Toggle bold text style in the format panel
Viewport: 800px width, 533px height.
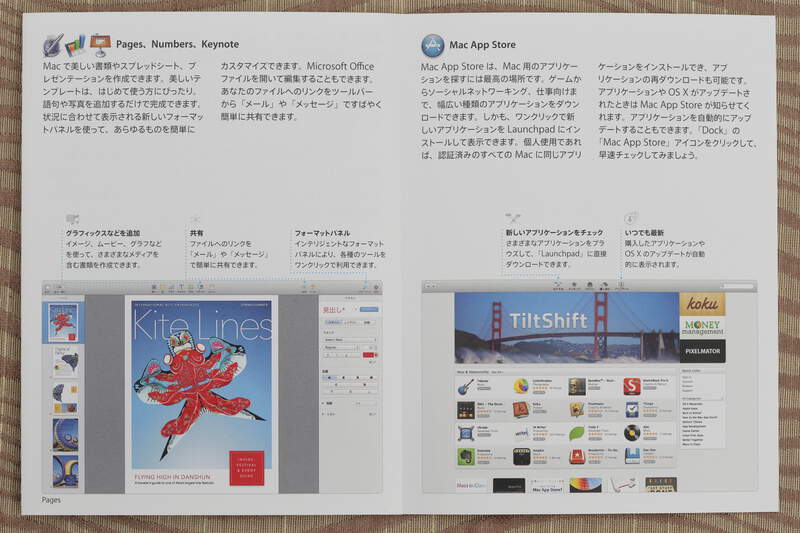pyautogui.click(x=326, y=355)
